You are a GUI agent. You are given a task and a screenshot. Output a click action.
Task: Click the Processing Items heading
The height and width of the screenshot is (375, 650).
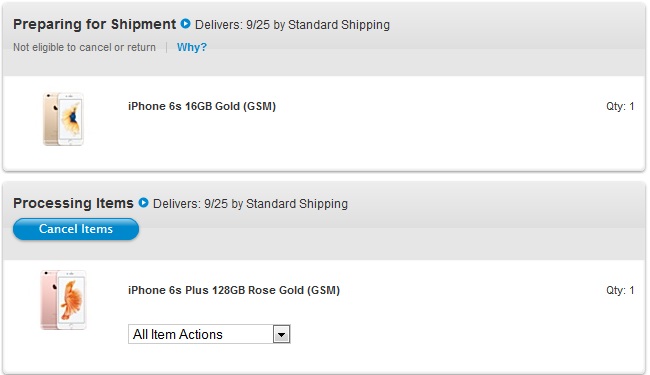73,203
